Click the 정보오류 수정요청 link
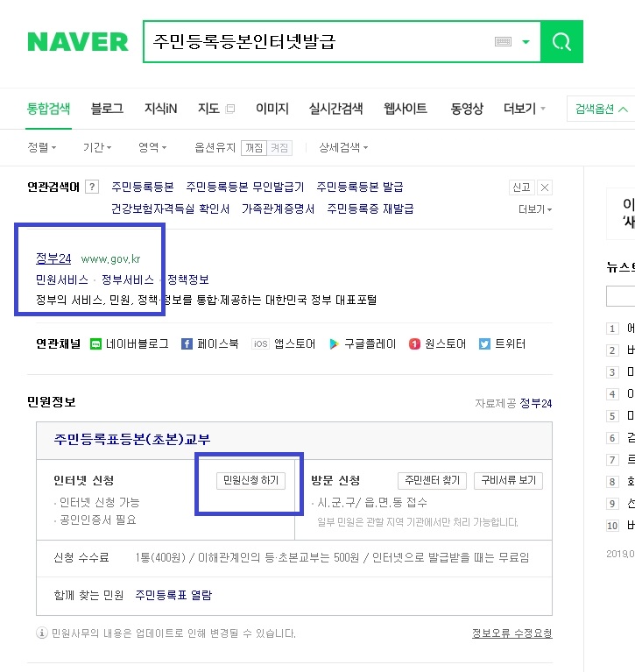 [x=512, y=633]
